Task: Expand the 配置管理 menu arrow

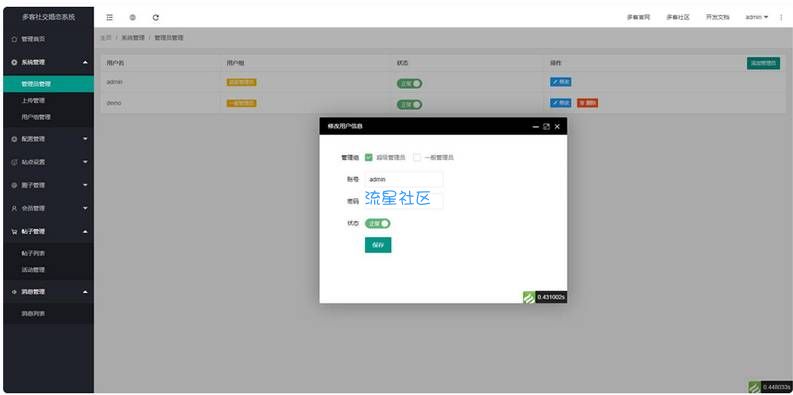Action: click(85, 139)
